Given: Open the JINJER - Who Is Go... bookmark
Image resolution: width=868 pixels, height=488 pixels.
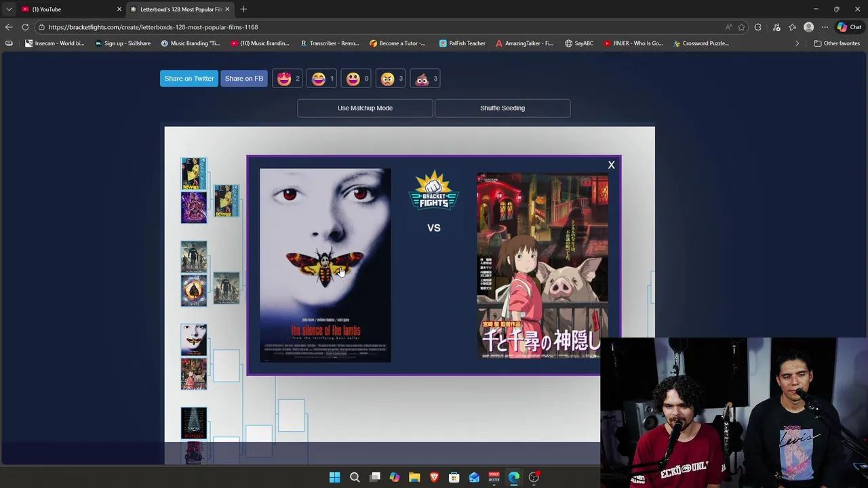Looking at the screenshot, I should point(633,43).
